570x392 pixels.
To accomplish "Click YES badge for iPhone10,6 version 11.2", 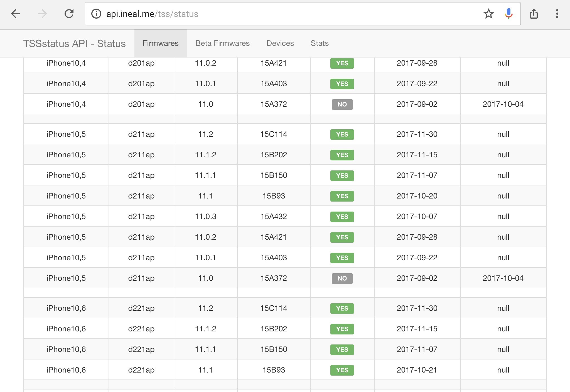I will (x=342, y=308).
